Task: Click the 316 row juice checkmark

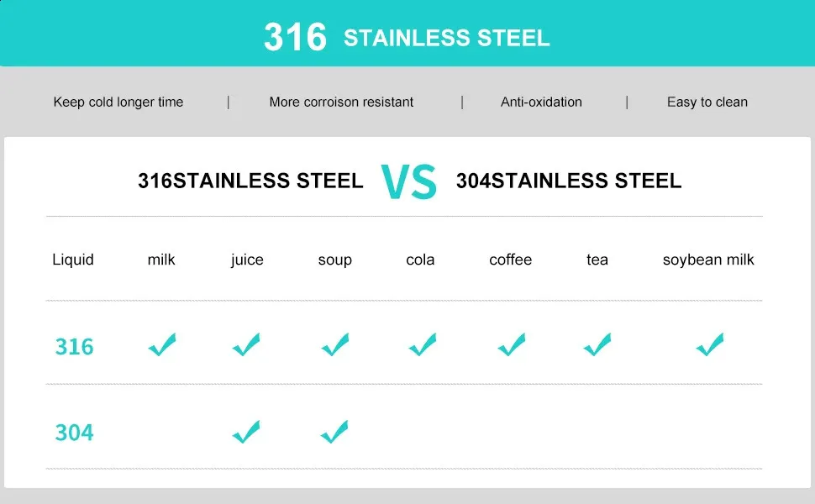Action: coord(246,345)
